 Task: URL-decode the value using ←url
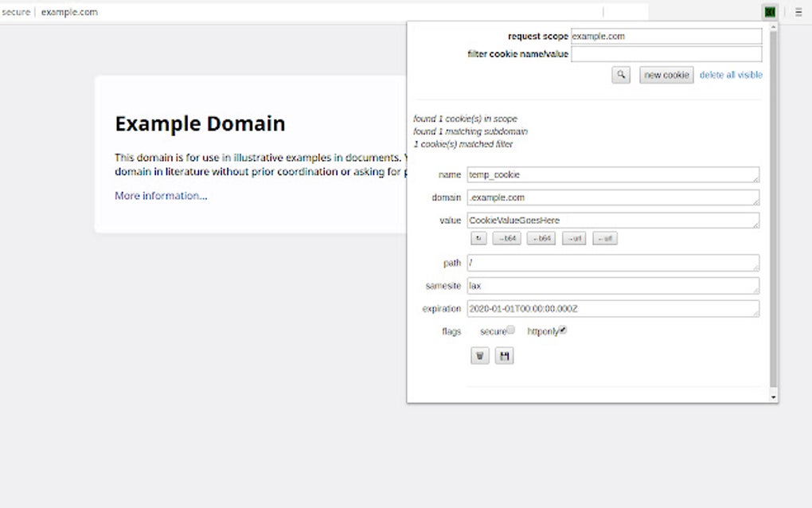603,237
